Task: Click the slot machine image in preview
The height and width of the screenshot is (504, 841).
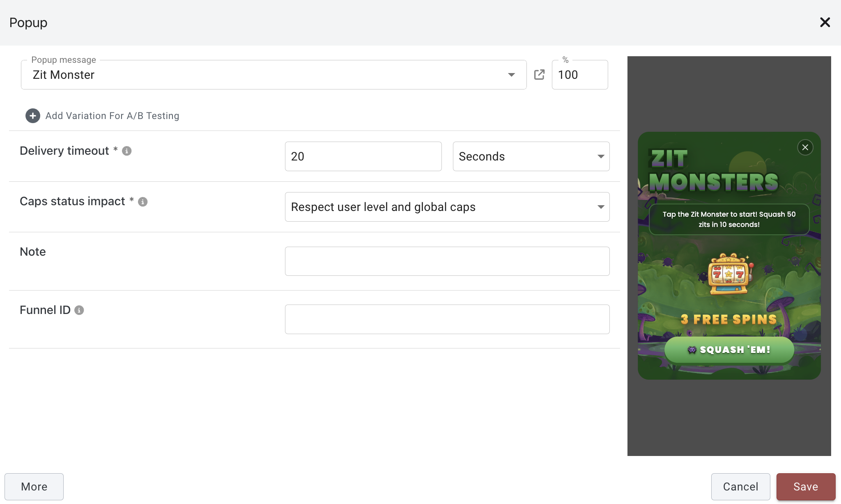Action: point(729,274)
